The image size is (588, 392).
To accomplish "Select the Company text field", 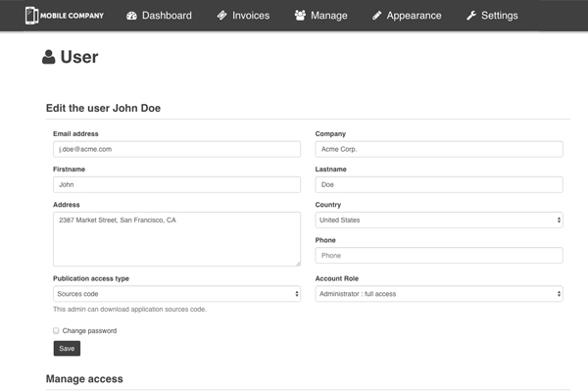I will (438, 149).
